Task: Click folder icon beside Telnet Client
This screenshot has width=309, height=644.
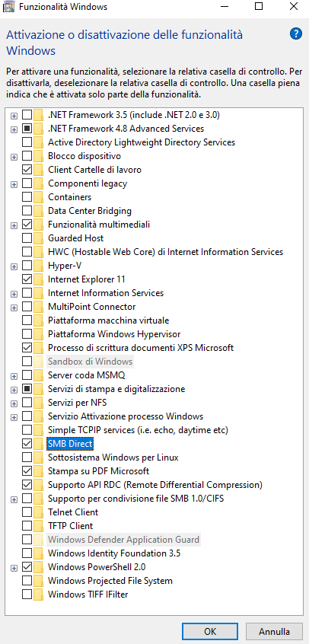Action: tap(39, 512)
